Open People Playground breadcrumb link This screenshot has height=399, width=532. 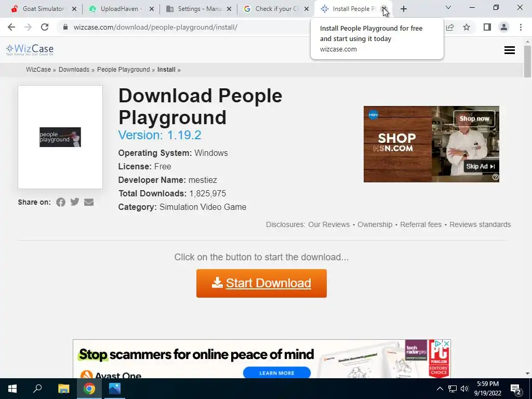tap(124, 70)
